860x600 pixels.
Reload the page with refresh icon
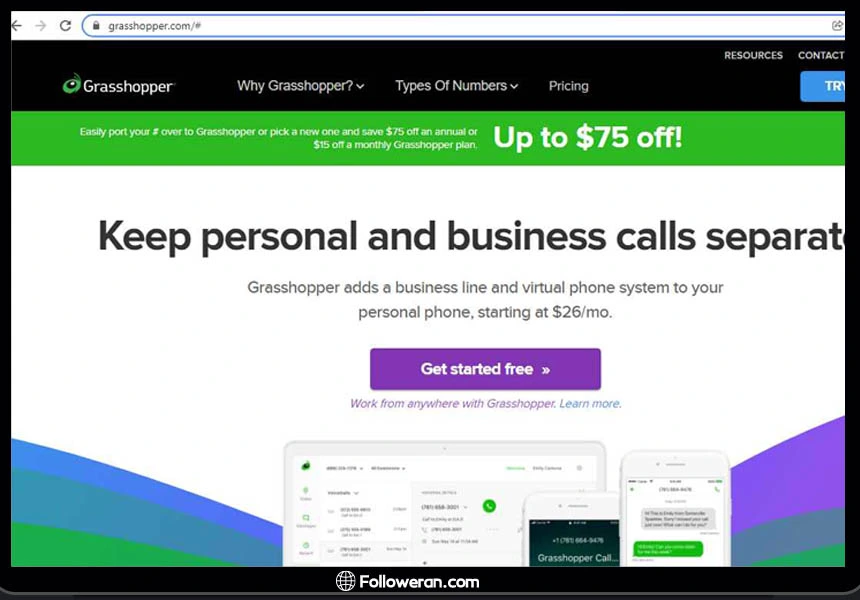[x=65, y=26]
